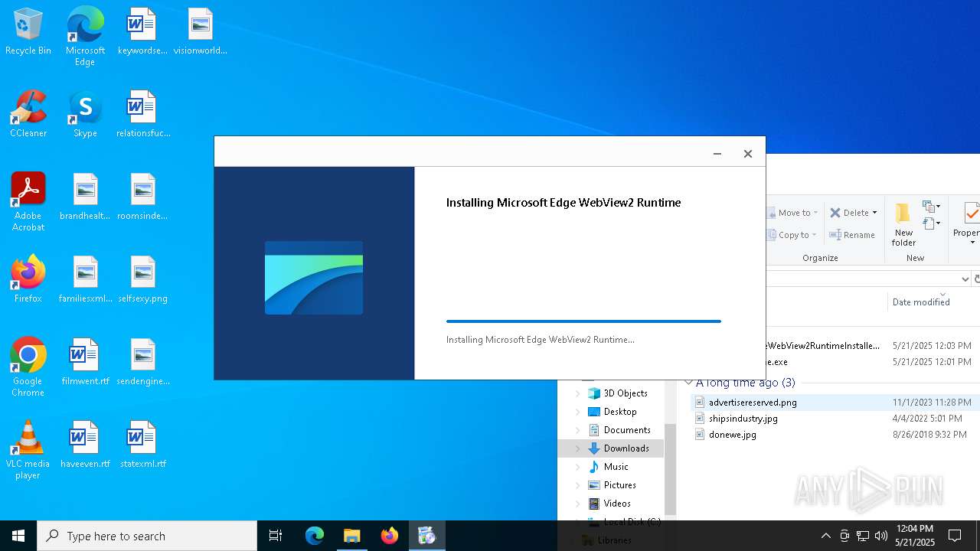Launch Firefox from the taskbar

[389, 536]
